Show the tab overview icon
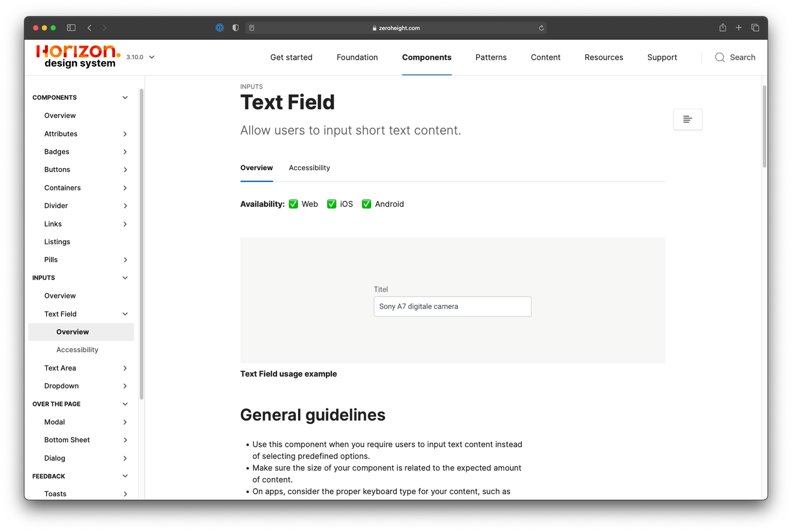Screen dimensions: 792x532 [755, 28]
